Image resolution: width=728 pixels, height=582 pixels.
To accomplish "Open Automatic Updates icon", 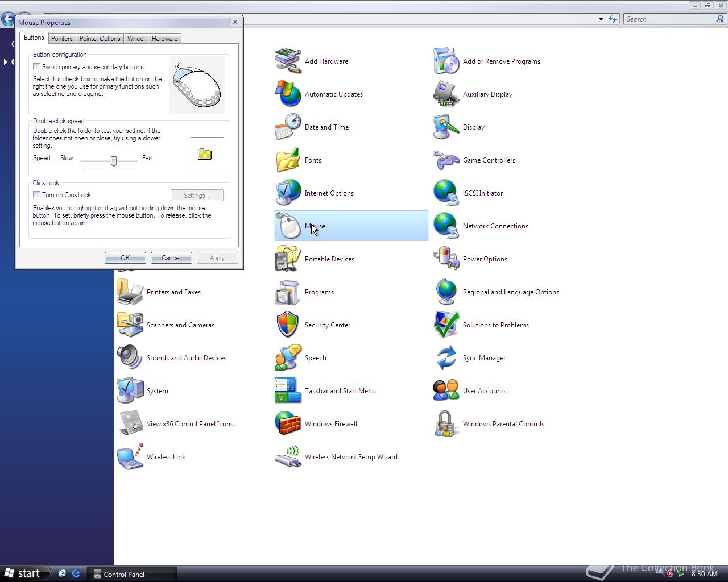I will tap(288, 94).
